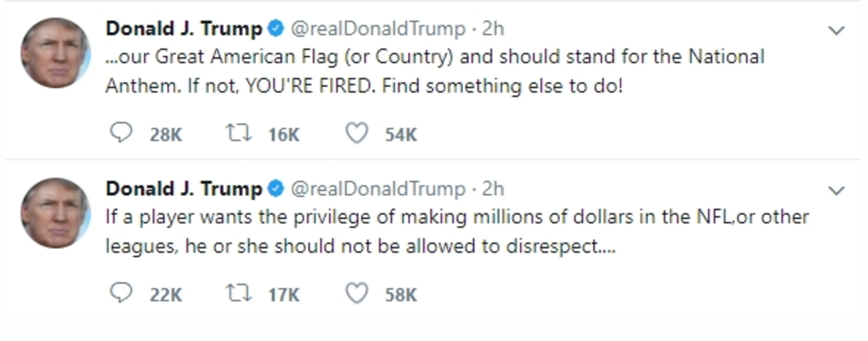
Task: Expand options chevron on first tweet
Action: click(x=836, y=31)
